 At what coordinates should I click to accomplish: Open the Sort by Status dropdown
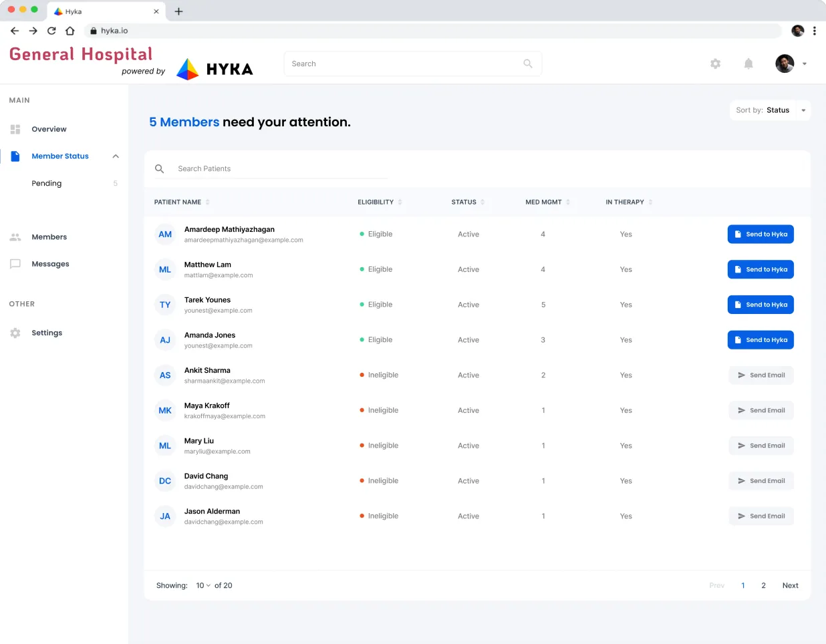(770, 110)
